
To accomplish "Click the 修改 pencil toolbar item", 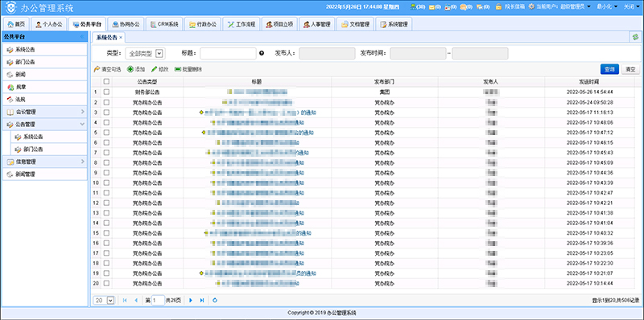I will pos(159,69).
